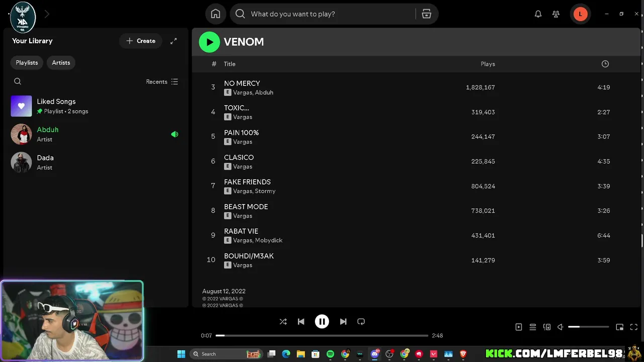Toggle full screen mode

click(634, 327)
